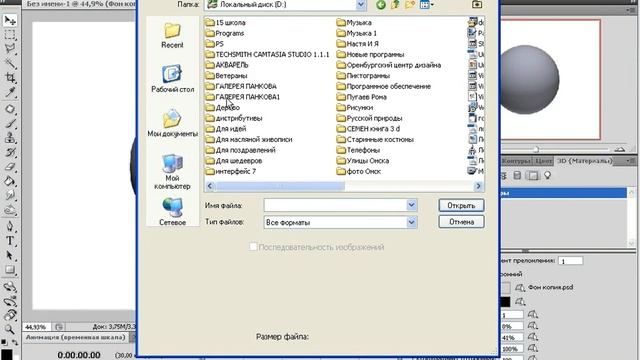
Task: Select the Оренбургский центр дизайна folder
Action: pos(389,65)
